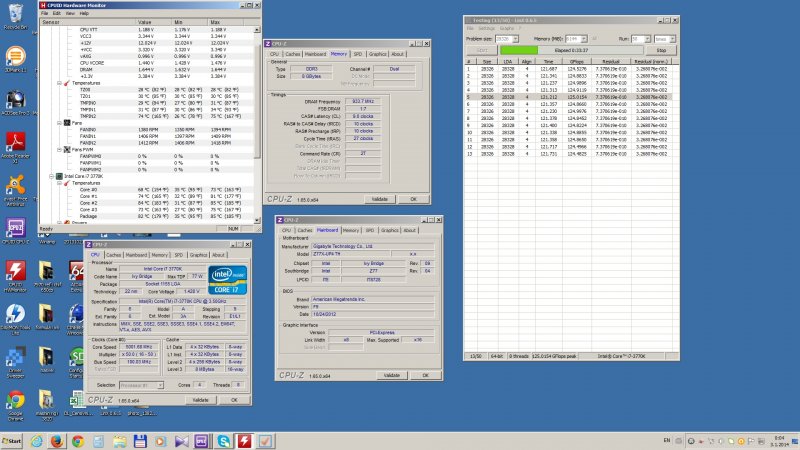Screen dimensions: 800x450
Task: Click Validate in the CPU-Z CPU window
Action: (x=201, y=400)
